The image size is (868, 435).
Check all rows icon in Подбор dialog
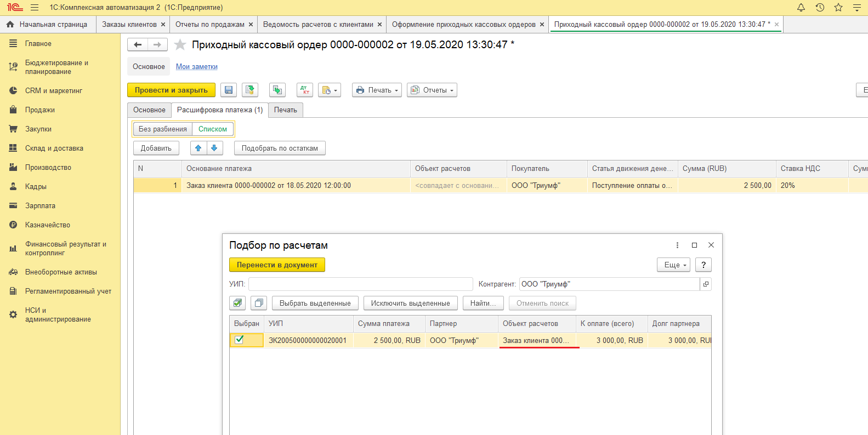[237, 303]
